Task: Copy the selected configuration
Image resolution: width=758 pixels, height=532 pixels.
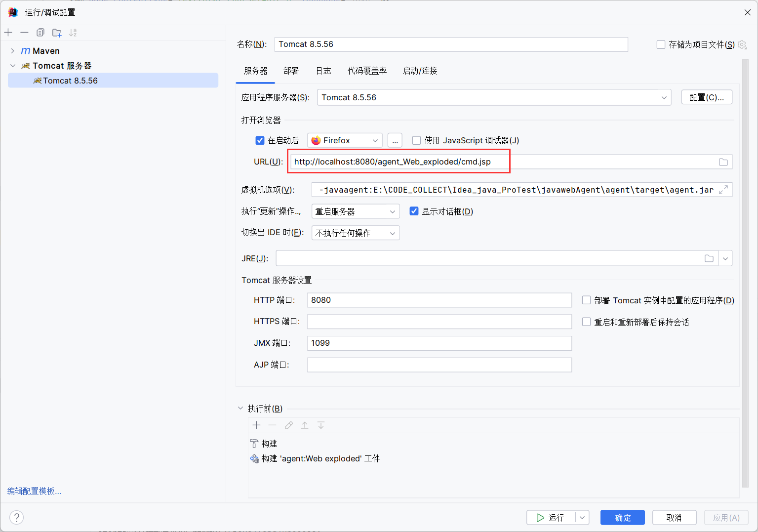Action: [40, 33]
